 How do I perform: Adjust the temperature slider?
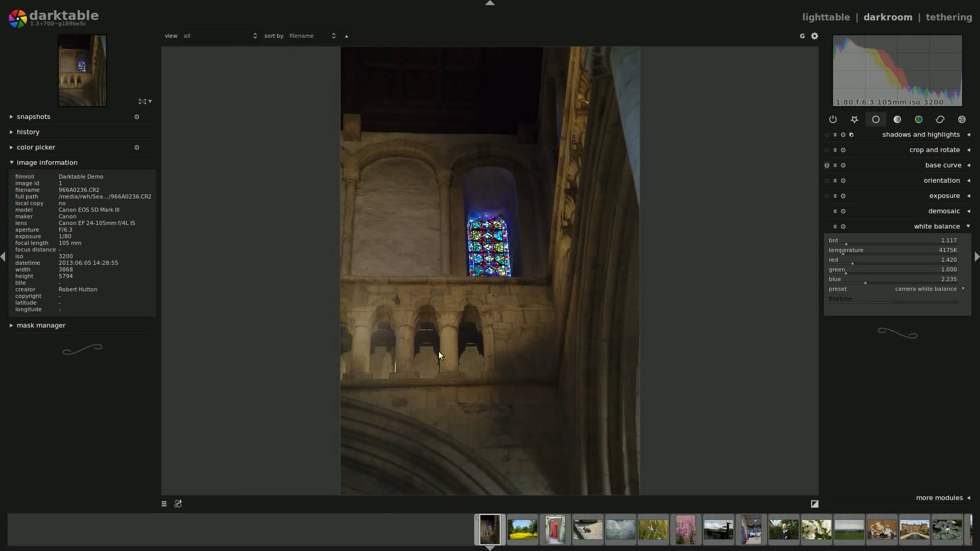point(893,251)
